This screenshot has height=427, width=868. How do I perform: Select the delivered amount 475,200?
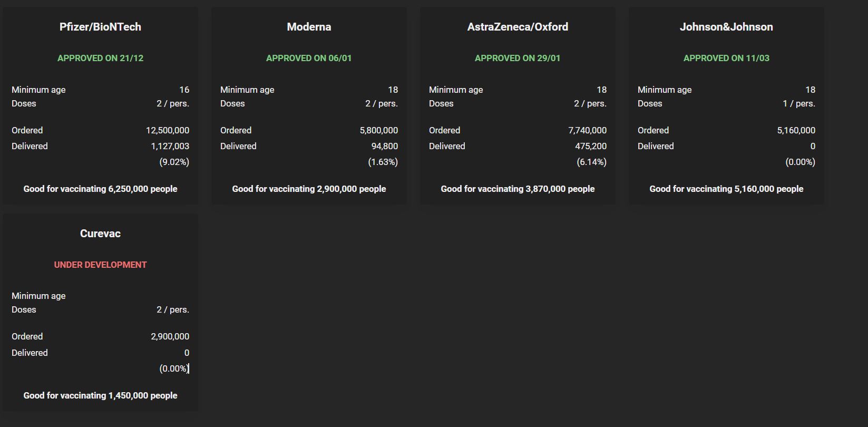(x=591, y=146)
